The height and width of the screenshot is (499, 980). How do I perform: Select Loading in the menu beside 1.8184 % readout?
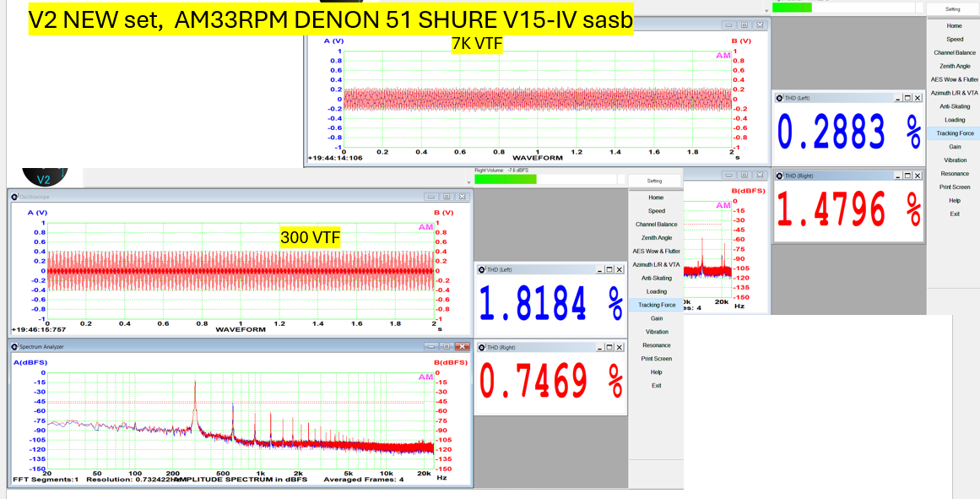[x=656, y=291]
